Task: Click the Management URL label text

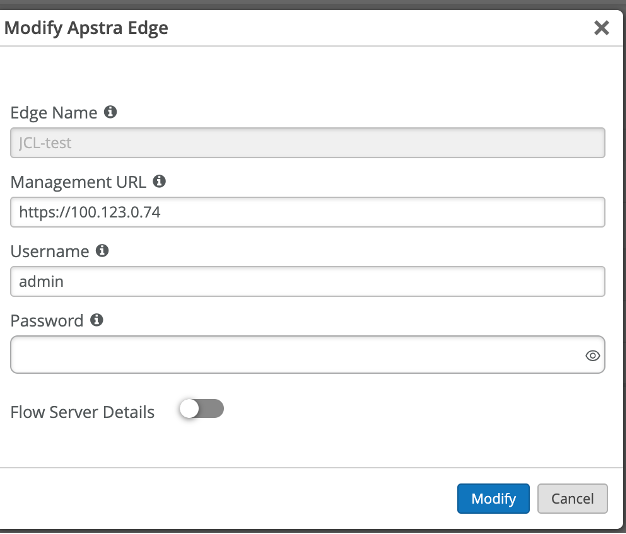Action: 78,182
